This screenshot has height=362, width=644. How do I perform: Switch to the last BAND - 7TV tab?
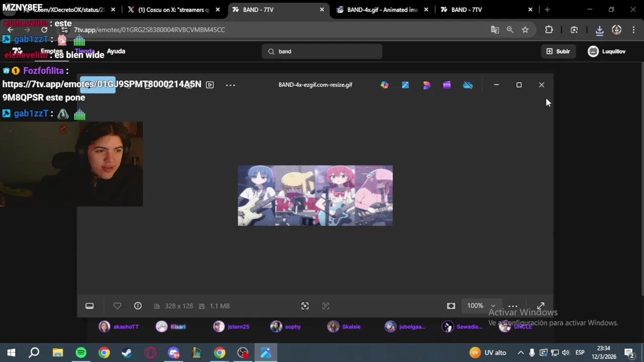(486, 10)
